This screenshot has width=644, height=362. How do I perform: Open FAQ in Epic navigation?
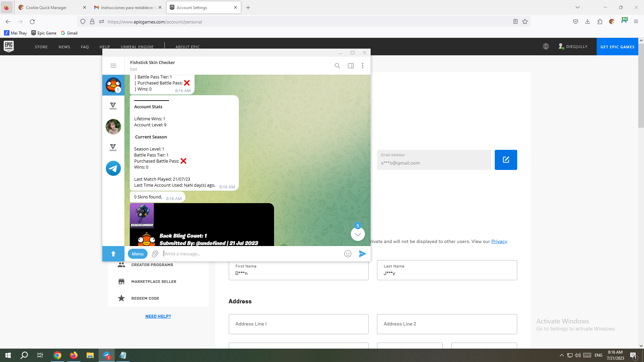[85, 47]
